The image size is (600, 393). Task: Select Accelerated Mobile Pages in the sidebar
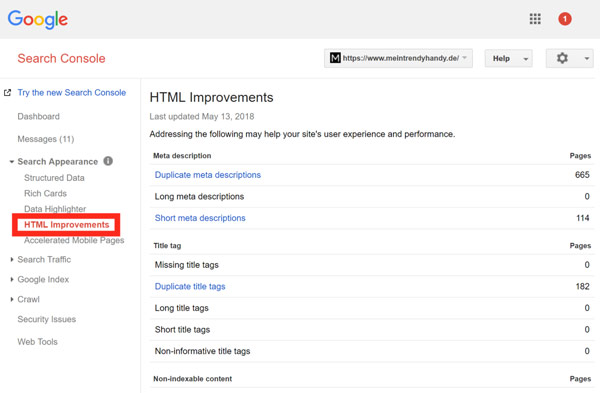point(74,240)
